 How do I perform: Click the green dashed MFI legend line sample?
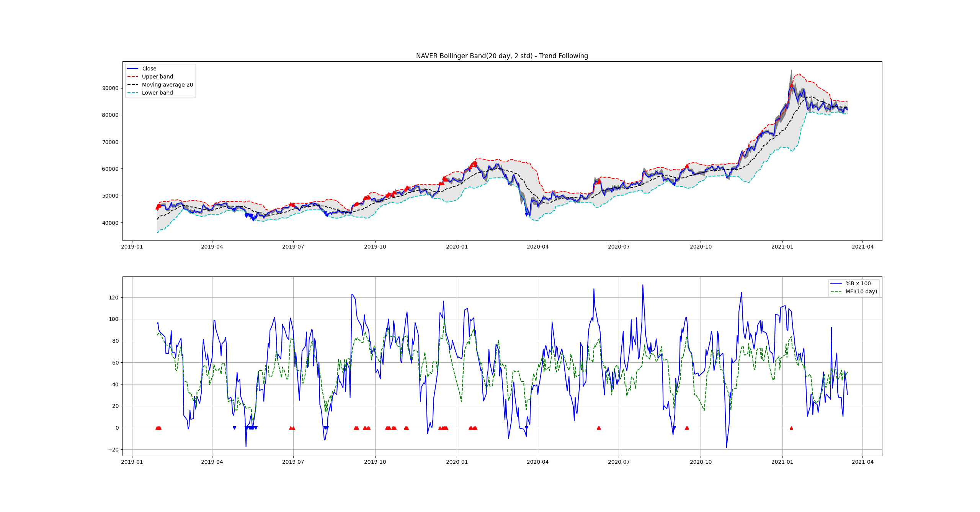[836, 291]
